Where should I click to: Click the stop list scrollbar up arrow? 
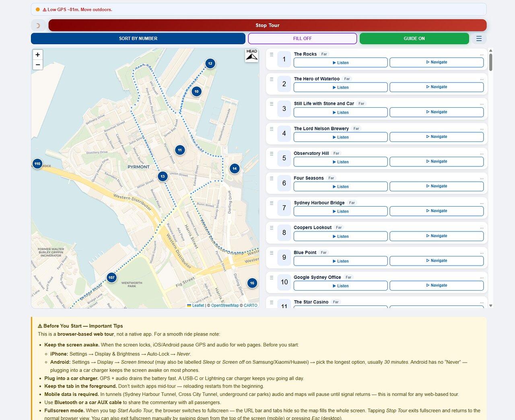(x=490, y=51)
